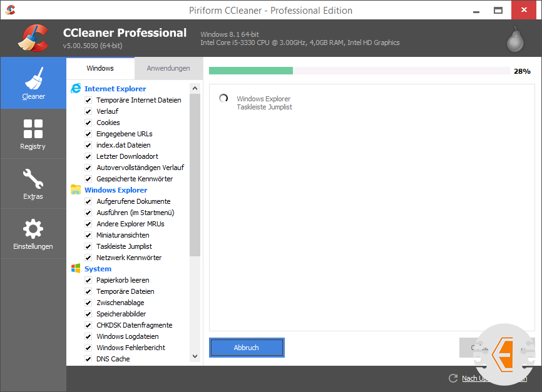
Task: Select the Windows tab
Action: pyautogui.click(x=100, y=68)
